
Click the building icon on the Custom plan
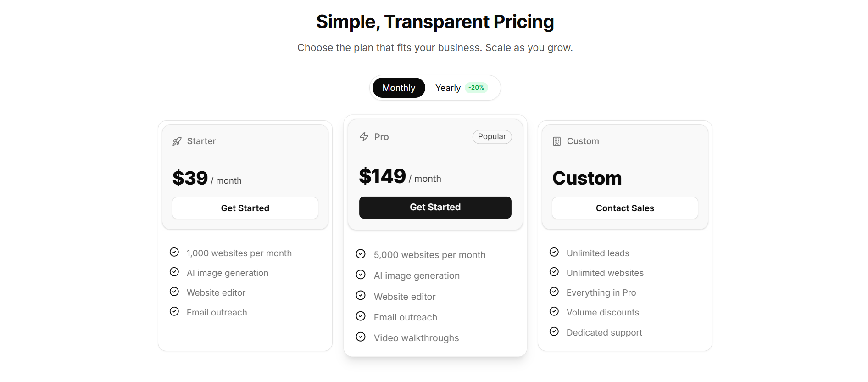tap(556, 141)
